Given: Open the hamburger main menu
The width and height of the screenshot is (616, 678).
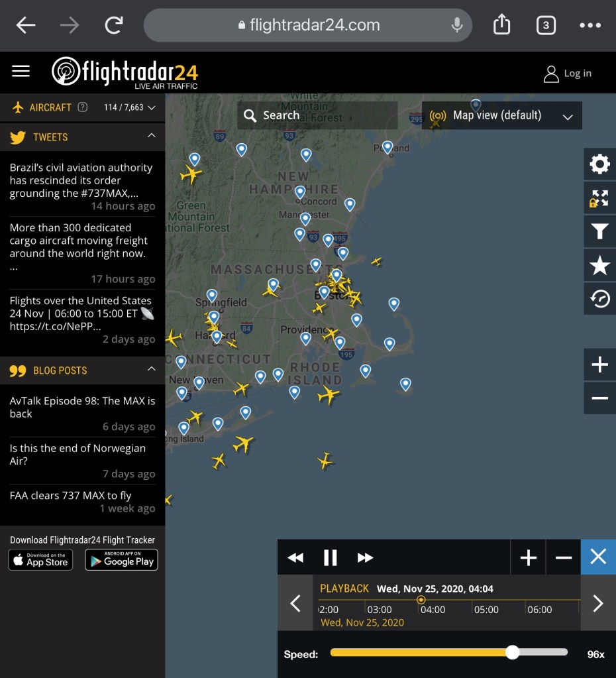Looking at the screenshot, I should 21,72.
